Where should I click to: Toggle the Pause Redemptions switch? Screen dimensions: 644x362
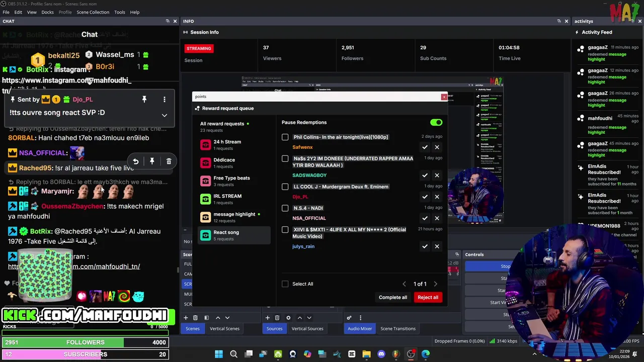436,123
